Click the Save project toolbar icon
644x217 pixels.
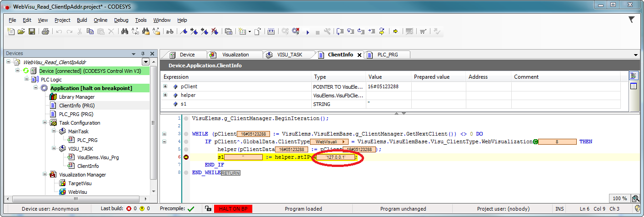point(32,31)
